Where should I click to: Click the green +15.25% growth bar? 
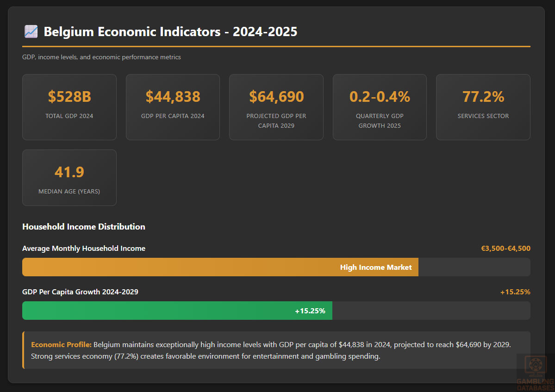177,311
